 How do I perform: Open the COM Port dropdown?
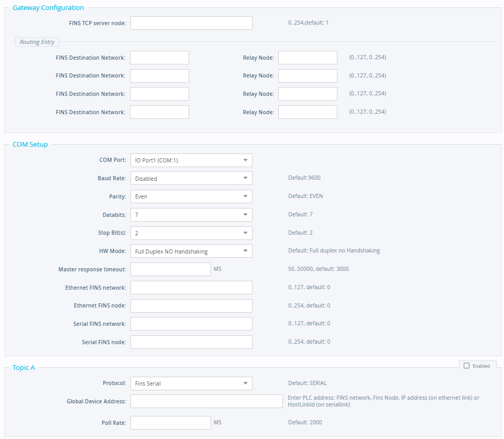(x=191, y=160)
